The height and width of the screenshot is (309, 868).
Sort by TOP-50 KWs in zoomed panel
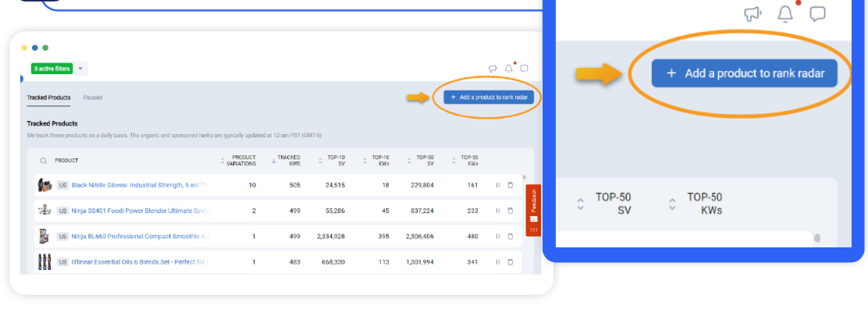pos(695,204)
